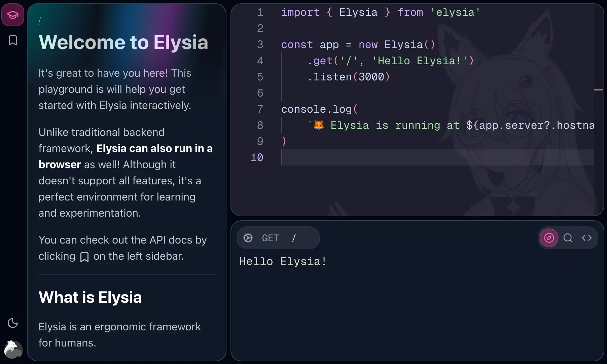Image resolution: width=607 pixels, height=364 pixels.
Task: Click the "Welcome to Elysia" title
Action: [x=123, y=42]
